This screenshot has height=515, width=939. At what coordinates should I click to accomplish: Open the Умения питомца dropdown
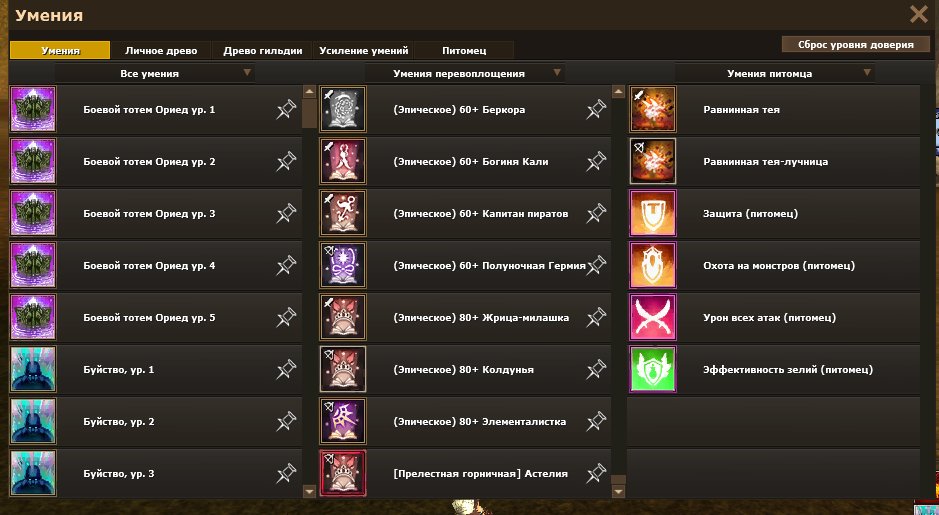click(x=775, y=73)
